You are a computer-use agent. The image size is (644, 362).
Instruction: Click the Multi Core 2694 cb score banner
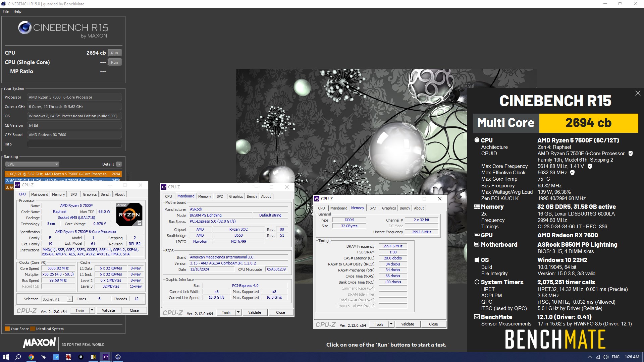555,123
